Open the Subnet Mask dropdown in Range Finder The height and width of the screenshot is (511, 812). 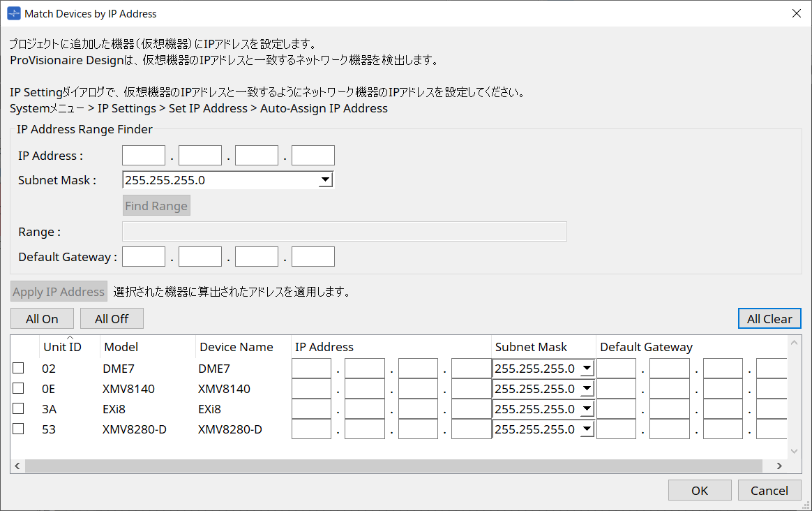(x=324, y=179)
